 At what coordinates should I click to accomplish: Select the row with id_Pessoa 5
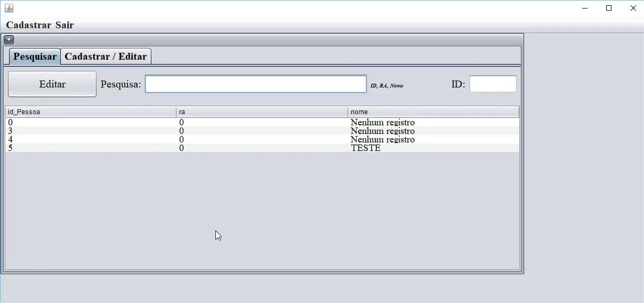coord(262,148)
